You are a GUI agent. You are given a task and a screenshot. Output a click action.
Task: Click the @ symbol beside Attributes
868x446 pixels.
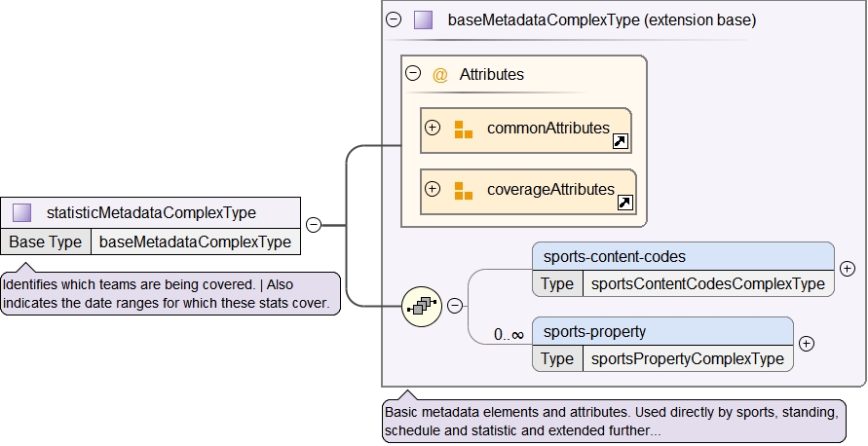pos(440,75)
